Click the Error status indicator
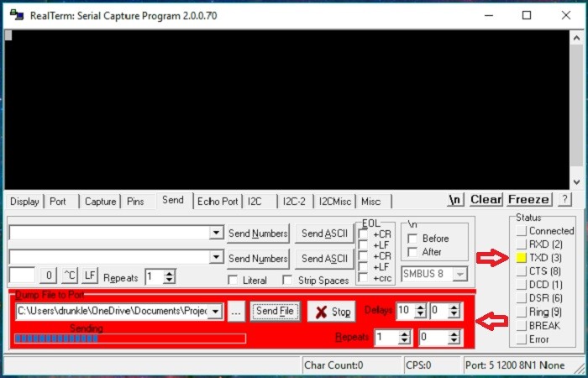The width and height of the screenshot is (588, 378). 522,339
